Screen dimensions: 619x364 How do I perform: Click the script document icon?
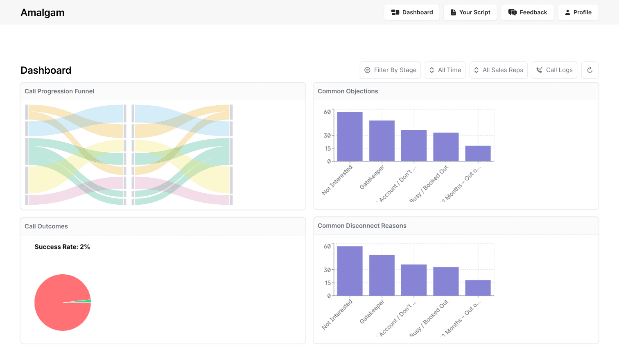click(453, 12)
